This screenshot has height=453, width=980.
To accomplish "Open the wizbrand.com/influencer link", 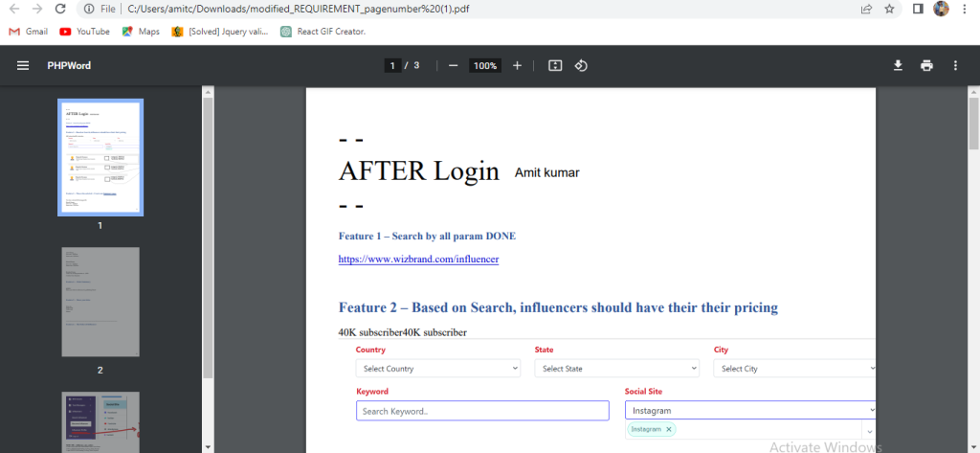I will click(418, 260).
